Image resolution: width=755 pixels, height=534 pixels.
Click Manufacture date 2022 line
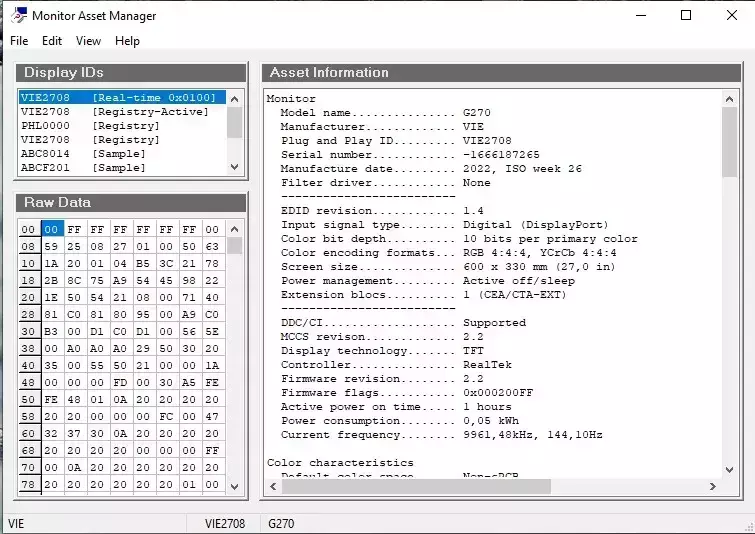(431, 169)
